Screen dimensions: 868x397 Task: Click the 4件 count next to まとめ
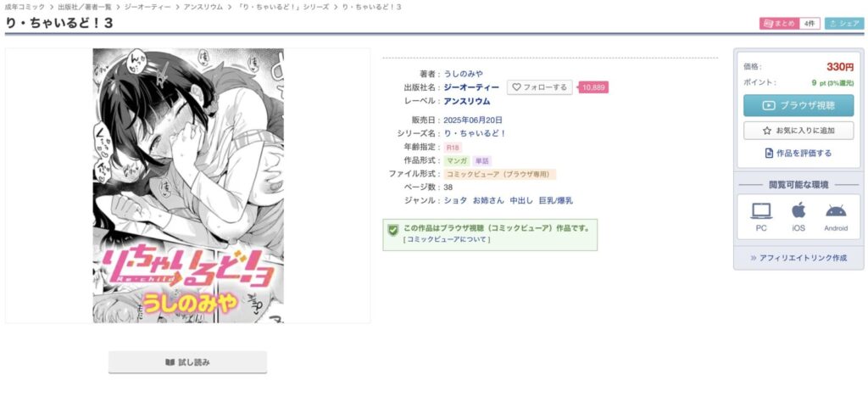tap(810, 23)
